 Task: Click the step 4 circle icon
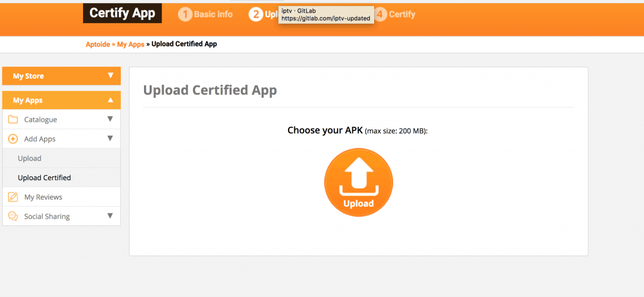[380, 15]
